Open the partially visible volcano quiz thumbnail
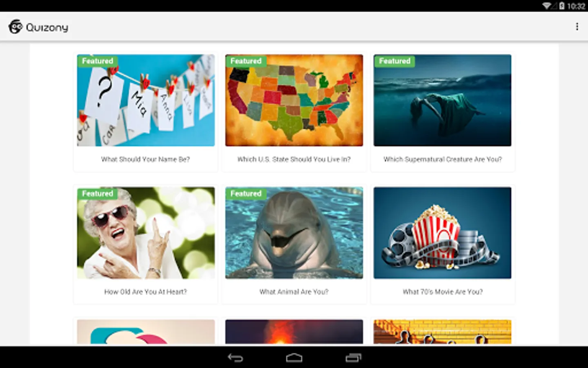Viewport: 588px width, 368px height. 294,332
